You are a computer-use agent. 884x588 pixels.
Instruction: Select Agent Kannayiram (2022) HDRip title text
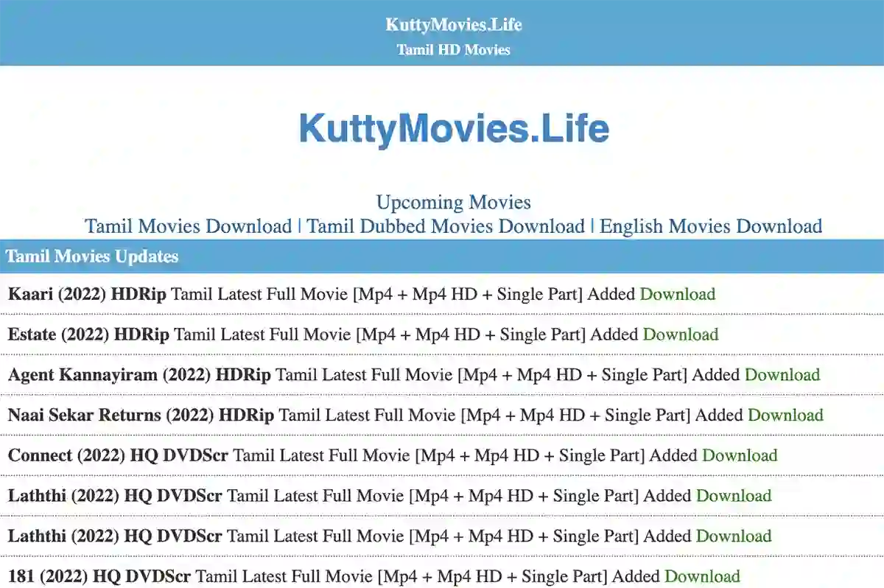(x=139, y=374)
